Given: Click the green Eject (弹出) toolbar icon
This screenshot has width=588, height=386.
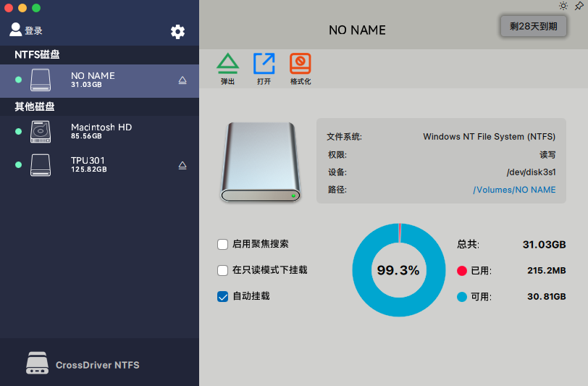Looking at the screenshot, I should [x=227, y=64].
